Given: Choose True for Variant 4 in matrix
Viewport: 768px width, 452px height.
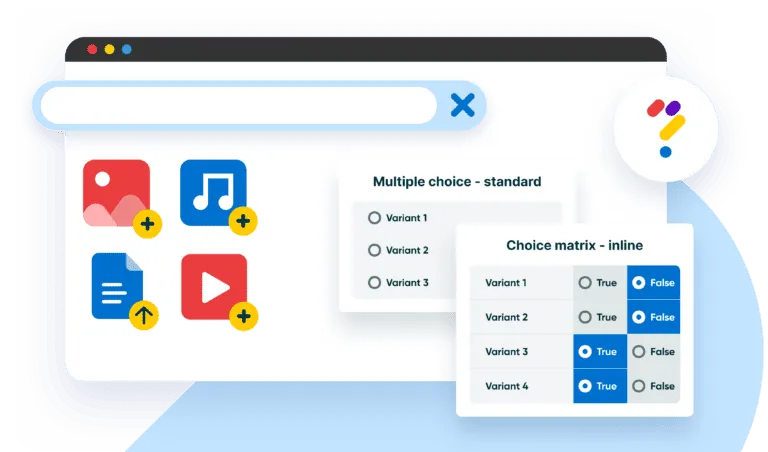Looking at the screenshot, I should tap(600, 386).
